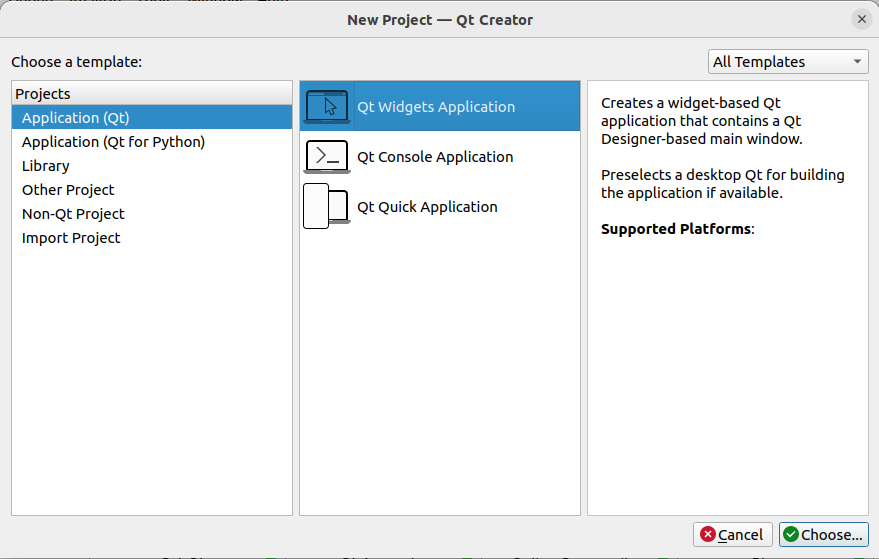Open the All Templates dropdown
This screenshot has width=879, height=559.
[x=787, y=62]
